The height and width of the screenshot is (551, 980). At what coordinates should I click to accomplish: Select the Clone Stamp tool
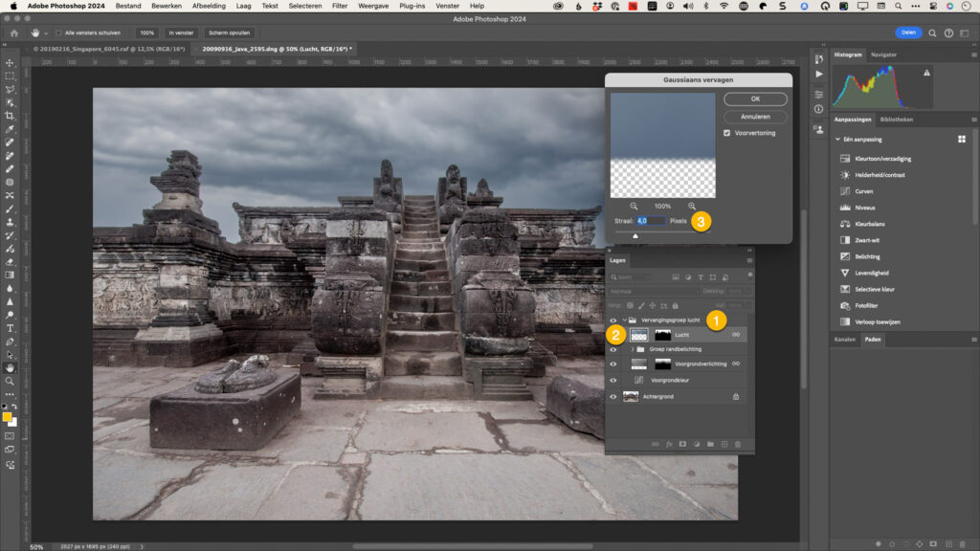tap(10, 222)
